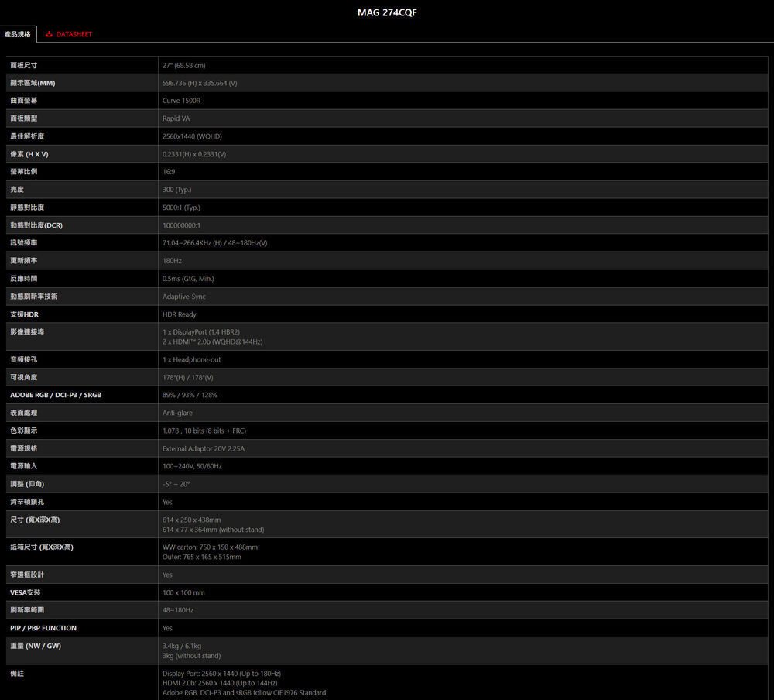This screenshot has height=700, width=774.
Task: Select the 1 x Headphone-out value
Action: [191, 359]
